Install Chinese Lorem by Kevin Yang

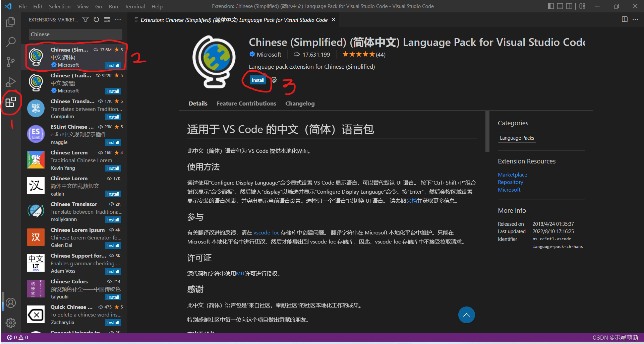[113, 168]
